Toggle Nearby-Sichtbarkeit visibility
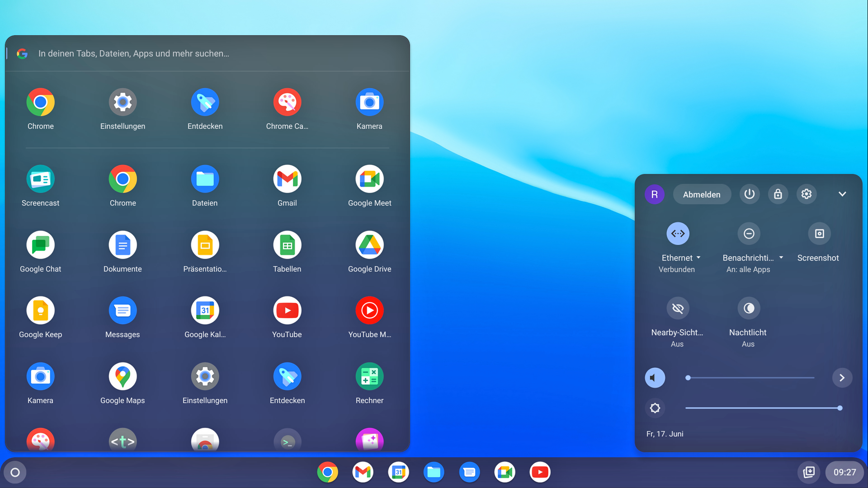This screenshot has height=488, width=868. tap(678, 309)
